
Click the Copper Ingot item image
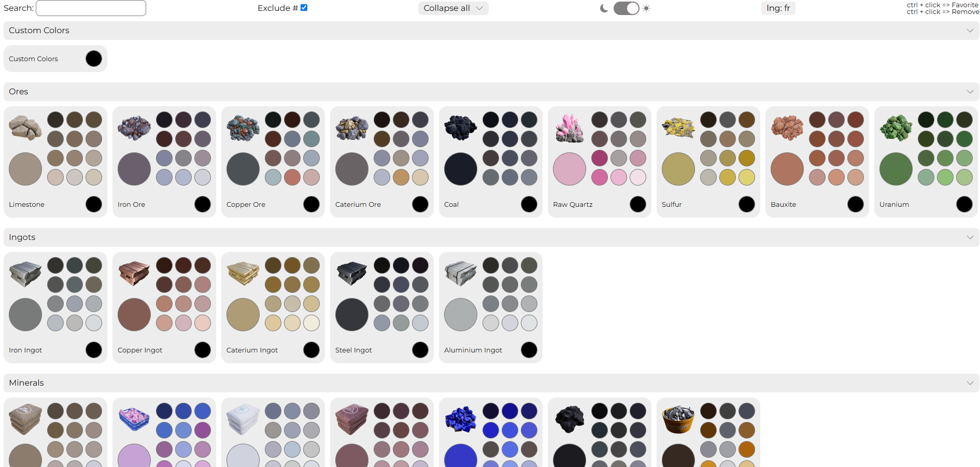coord(134,274)
